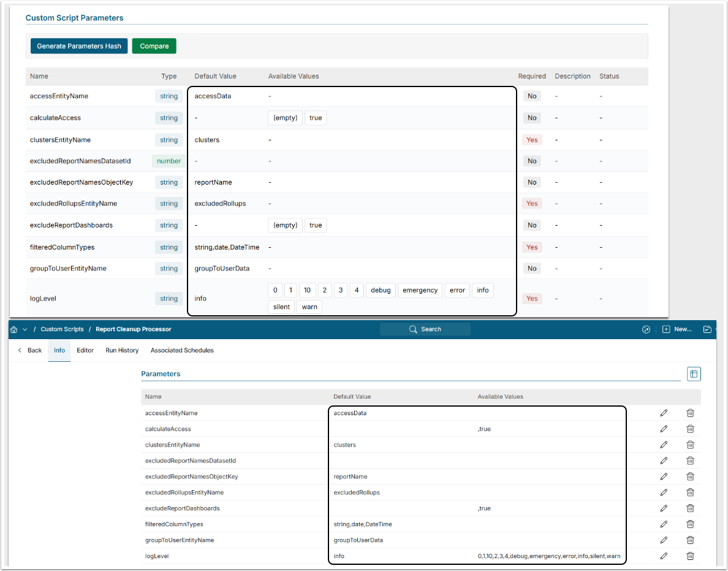
Task: Open the circular icon left of New
Action: pos(646,329)
